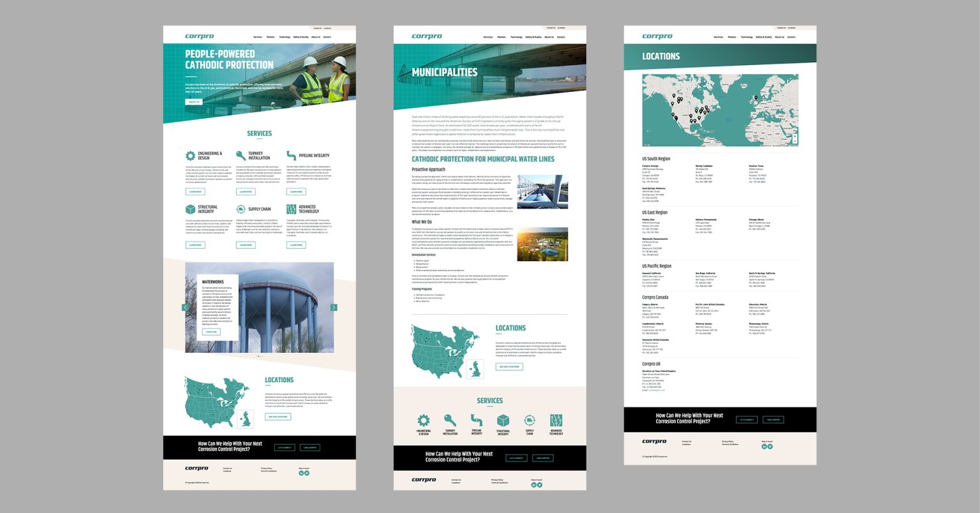Click the Corrpro logo in the header

click(200, 36)
